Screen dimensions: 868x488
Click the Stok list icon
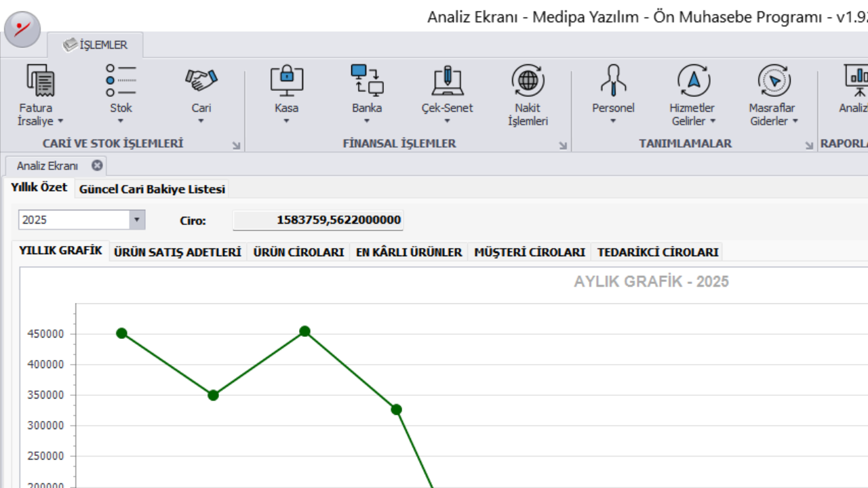[121, 81]
